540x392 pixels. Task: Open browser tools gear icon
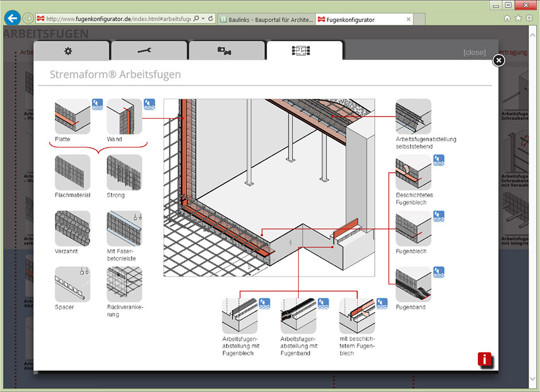tap(529, 18)
